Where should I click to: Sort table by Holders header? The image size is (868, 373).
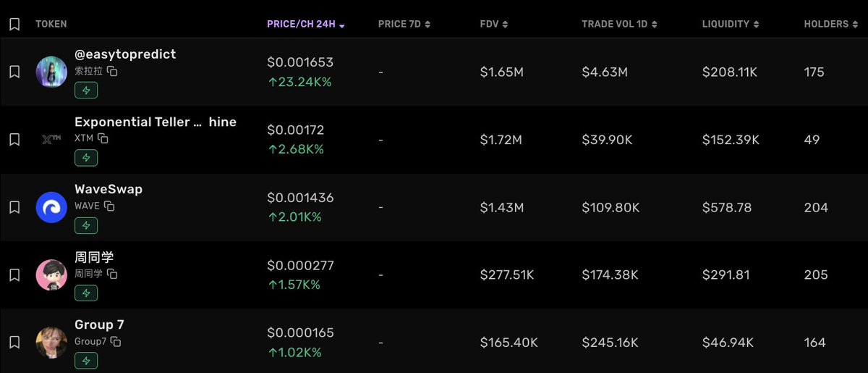[x=831, y=24]
